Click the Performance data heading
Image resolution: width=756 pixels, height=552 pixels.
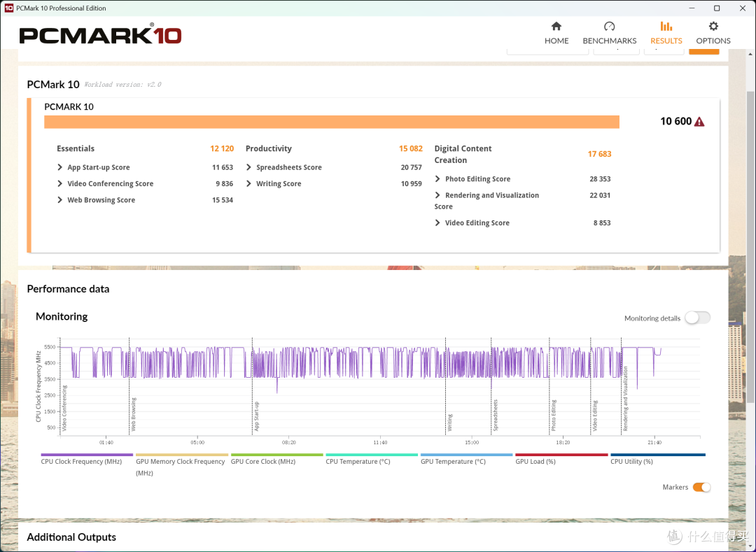coord(68,289)
